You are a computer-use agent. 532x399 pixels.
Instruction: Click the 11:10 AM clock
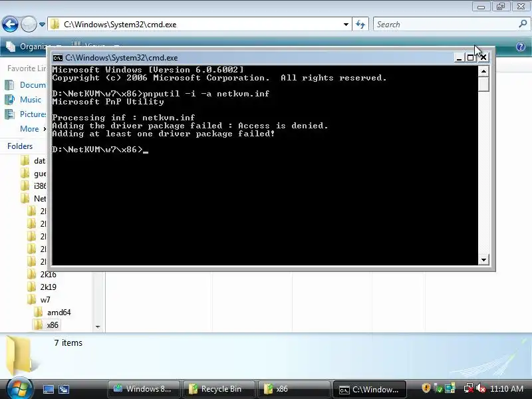pyautogui.click(x=507, y=389)
